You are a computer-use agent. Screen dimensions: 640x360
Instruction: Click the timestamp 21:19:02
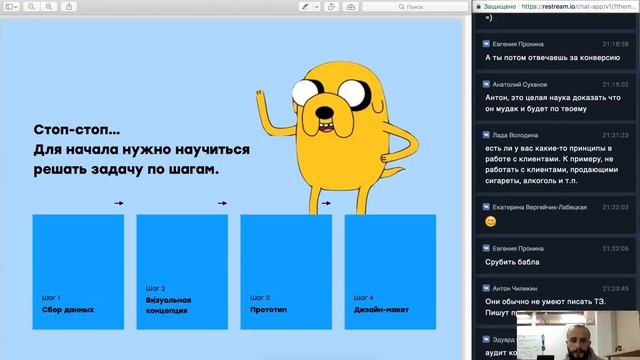pos(616,84)
